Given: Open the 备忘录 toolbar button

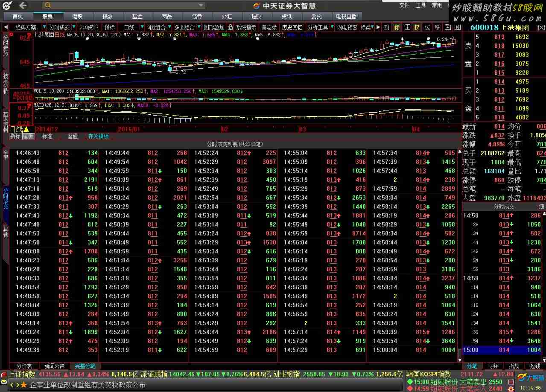Looking at the screenshot, I should [x=269, y=27].
